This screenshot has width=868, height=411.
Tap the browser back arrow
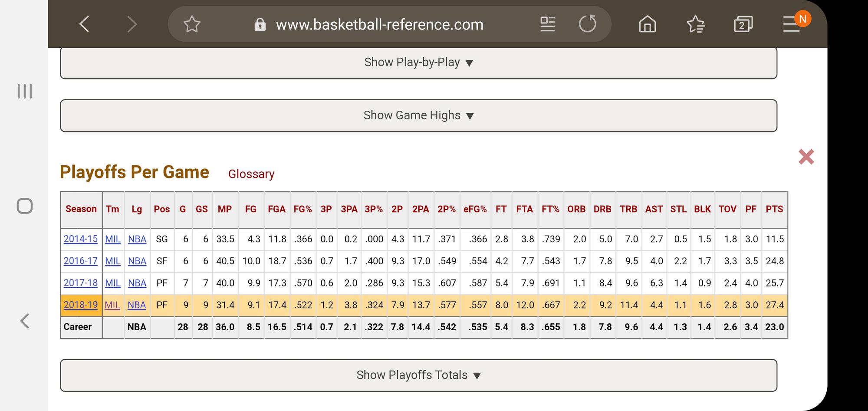[x=85, y=24]
